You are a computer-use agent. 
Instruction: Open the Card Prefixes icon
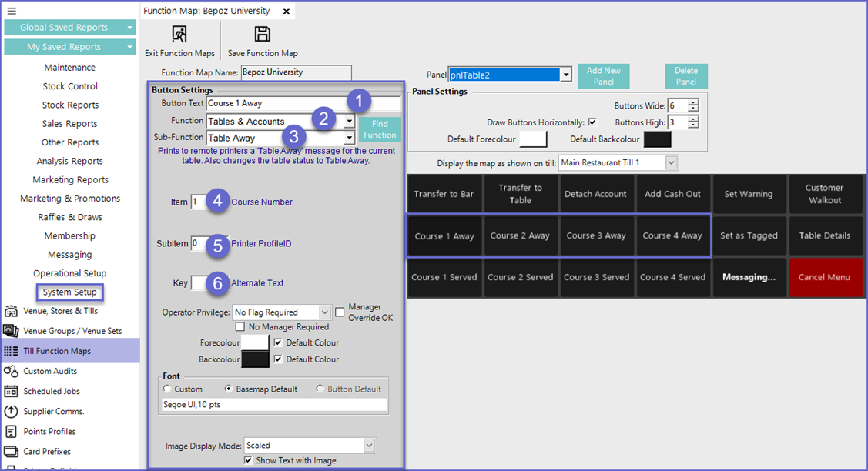(11, 451)
